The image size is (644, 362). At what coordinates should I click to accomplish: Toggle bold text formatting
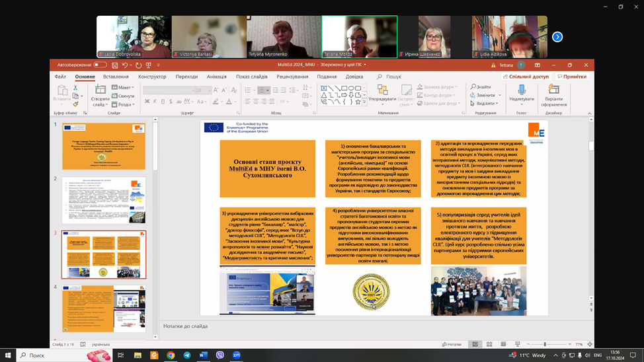147,102
